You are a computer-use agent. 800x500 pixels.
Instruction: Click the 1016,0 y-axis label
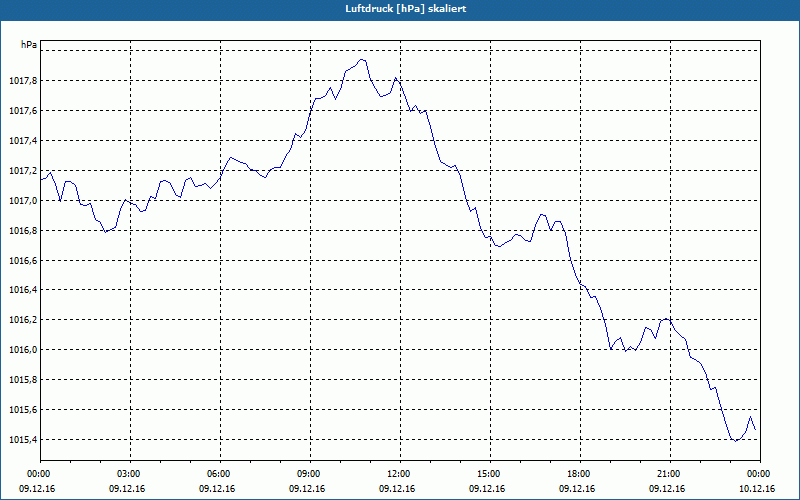click(23, 350)
